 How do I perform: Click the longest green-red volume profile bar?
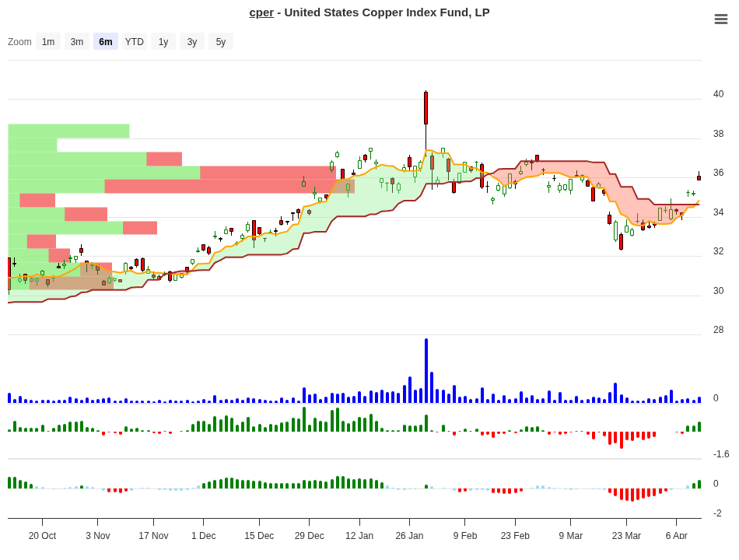tap(181, 186)
